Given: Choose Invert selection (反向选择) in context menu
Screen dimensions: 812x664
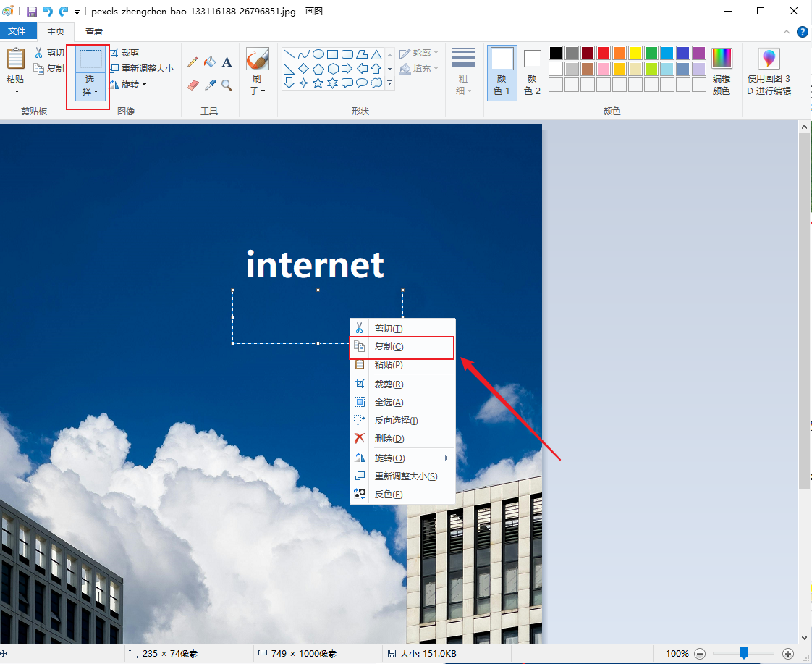Looking at the screenshot, I should tap(402, 421).
